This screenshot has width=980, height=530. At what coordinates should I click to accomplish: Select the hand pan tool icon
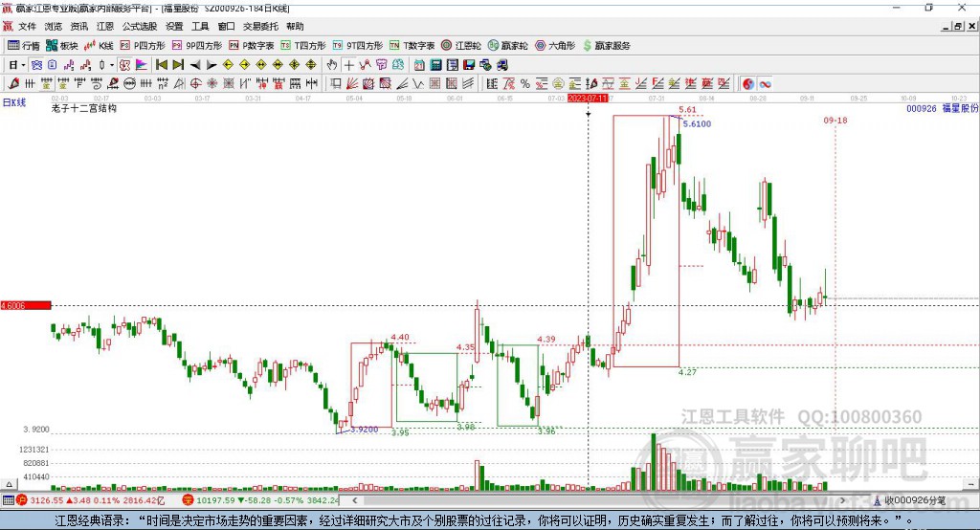[x=331, y=64]
